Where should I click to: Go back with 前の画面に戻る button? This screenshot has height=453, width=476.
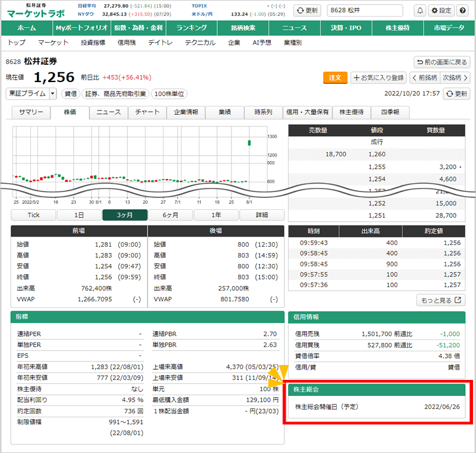click(x=442, y=62)
